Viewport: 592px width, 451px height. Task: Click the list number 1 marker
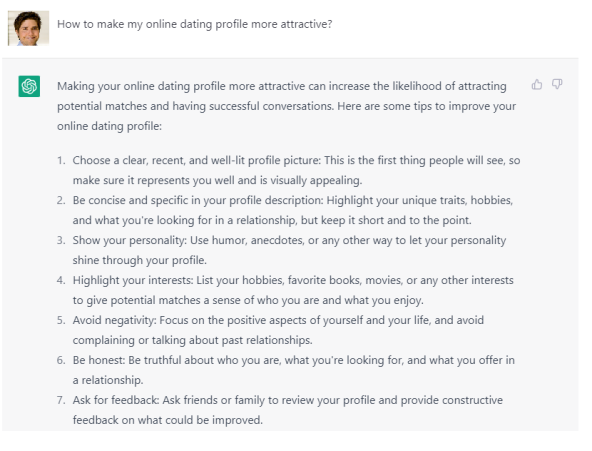point(61,160)
